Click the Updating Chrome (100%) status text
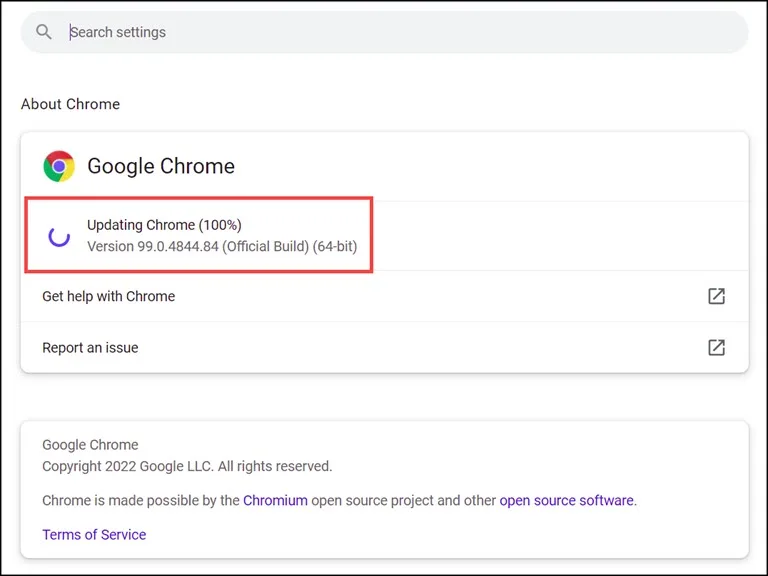The height and width of the screenshot is (576, 768). click(x=164, y=225)
